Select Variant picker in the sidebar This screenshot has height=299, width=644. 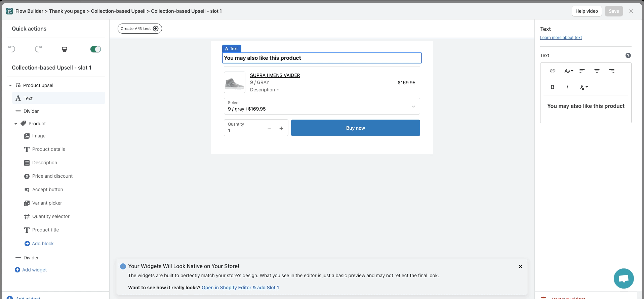point(47,203)
